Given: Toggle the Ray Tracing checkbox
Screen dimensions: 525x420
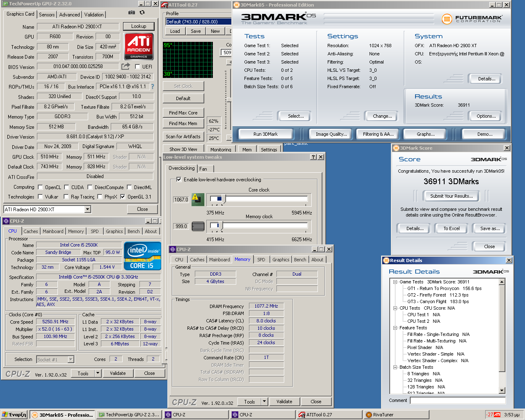Looking at the screenshot, I should (66, 196).
